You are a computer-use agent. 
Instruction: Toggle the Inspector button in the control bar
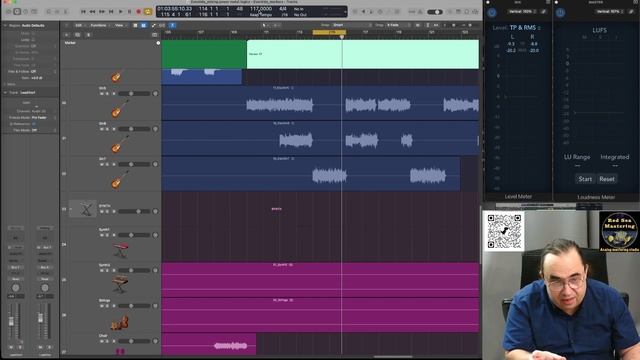17,12
